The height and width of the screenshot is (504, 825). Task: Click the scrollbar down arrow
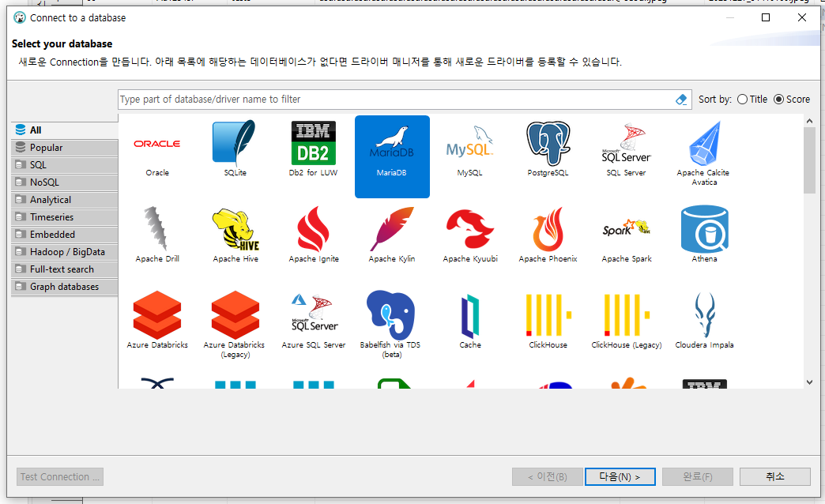pyautogui.click(x=810, y=382)
